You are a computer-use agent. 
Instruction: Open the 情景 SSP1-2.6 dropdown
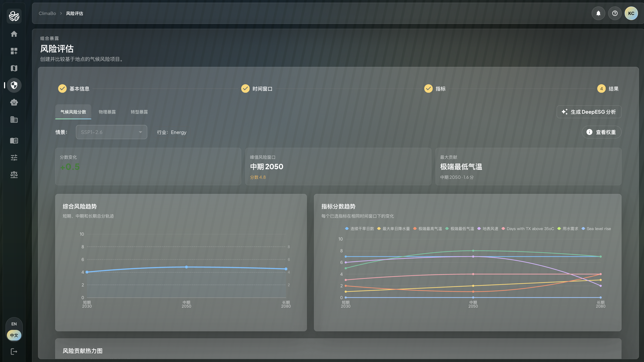112,132
